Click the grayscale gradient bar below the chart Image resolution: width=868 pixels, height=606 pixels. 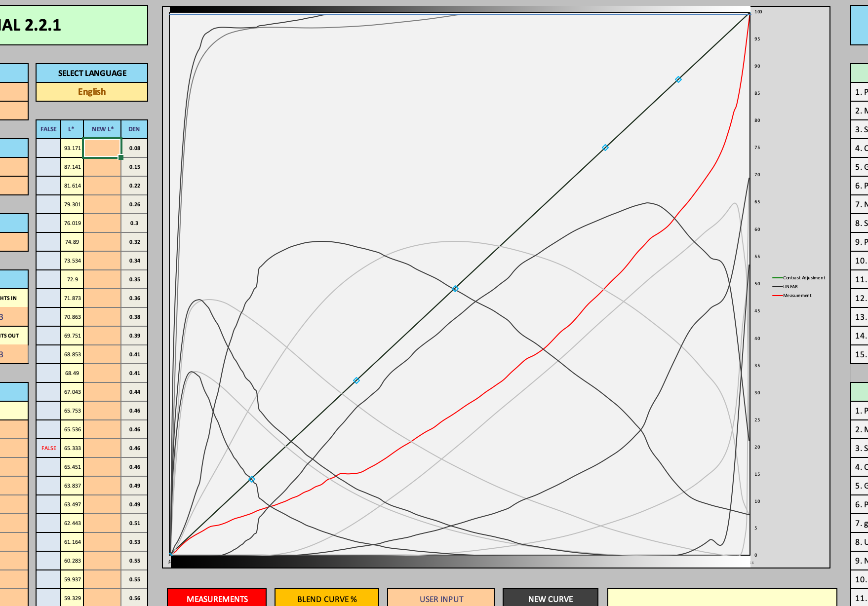[x=459, y=562]
